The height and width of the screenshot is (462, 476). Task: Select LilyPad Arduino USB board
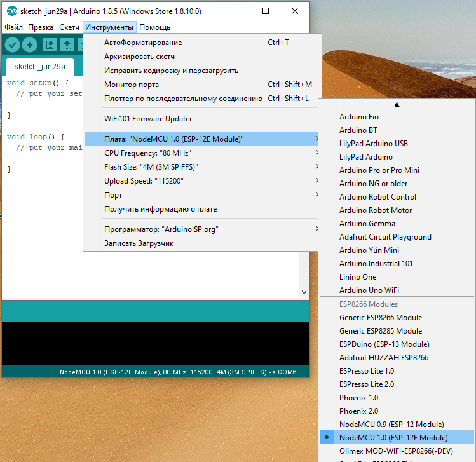click(x=397, y=144)
